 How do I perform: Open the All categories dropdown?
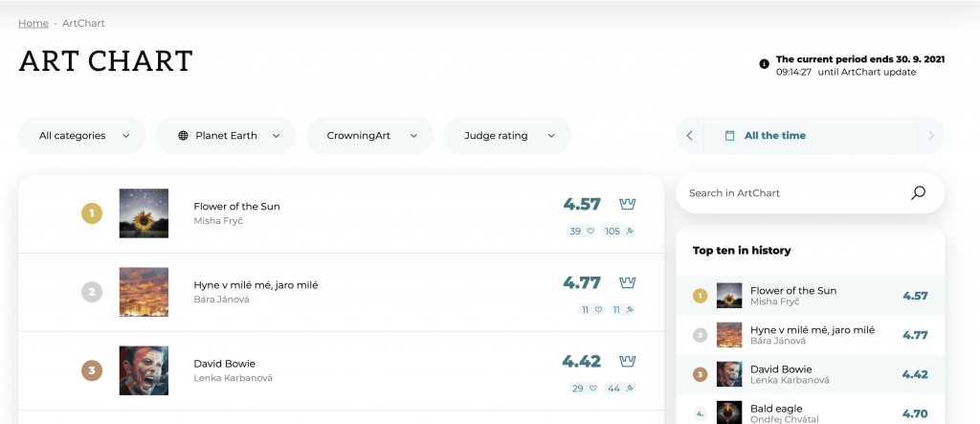coord(82,136)
